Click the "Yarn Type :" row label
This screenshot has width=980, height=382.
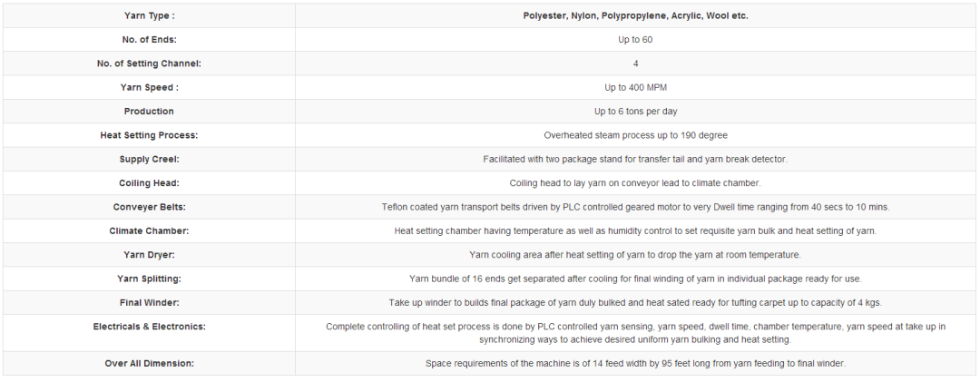(x=149, y=16)
